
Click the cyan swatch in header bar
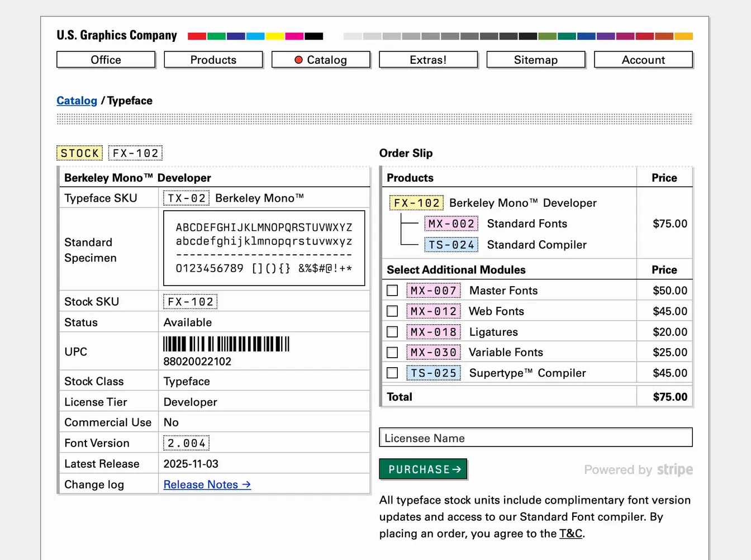tap(255, 36)
